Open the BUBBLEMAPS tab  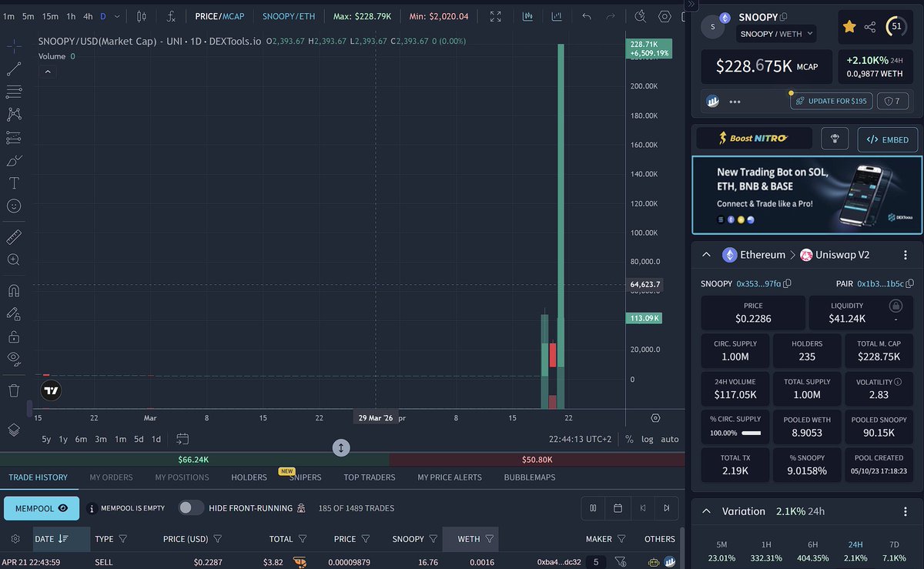click(x=530, y=477)
